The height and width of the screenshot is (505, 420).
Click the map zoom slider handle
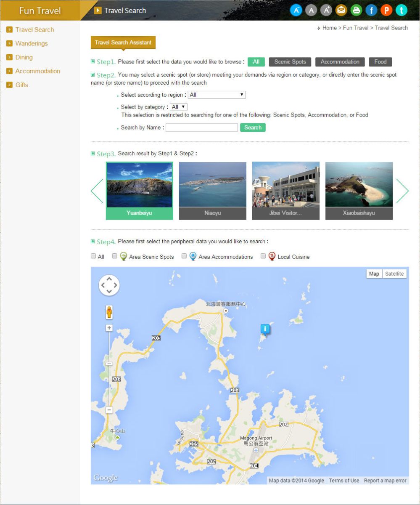coord(109,364)
